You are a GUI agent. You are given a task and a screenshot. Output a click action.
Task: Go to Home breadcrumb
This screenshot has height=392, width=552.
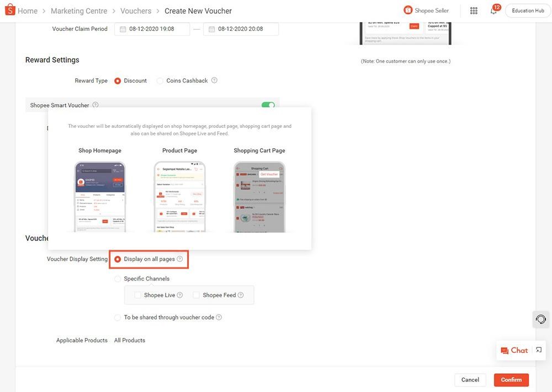(x=28, y=11)
